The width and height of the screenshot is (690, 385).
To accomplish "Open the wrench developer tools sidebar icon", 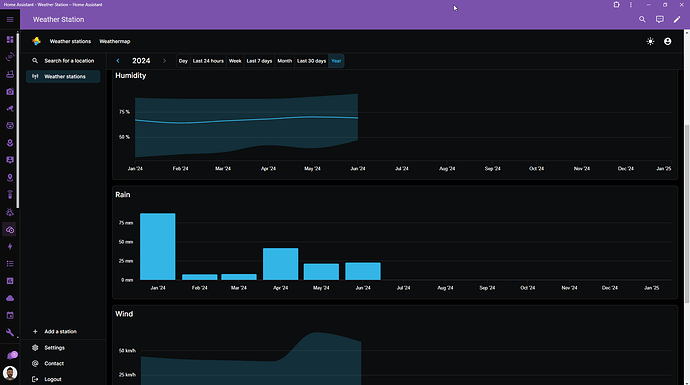I will pyautogui.click(x=10, y=333).
